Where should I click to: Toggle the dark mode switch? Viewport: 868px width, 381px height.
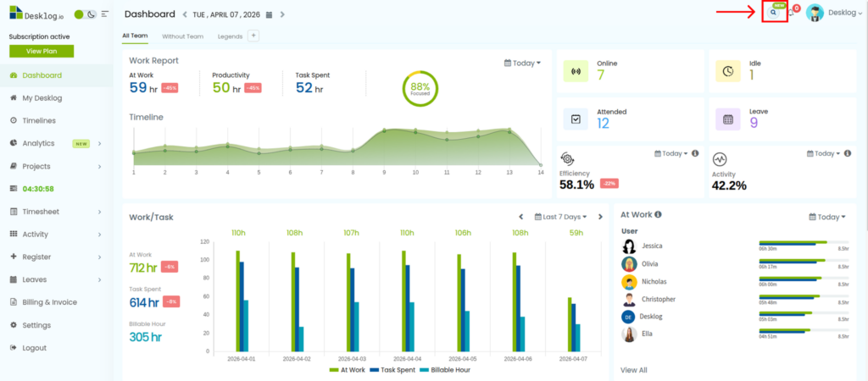pos(85,14)
